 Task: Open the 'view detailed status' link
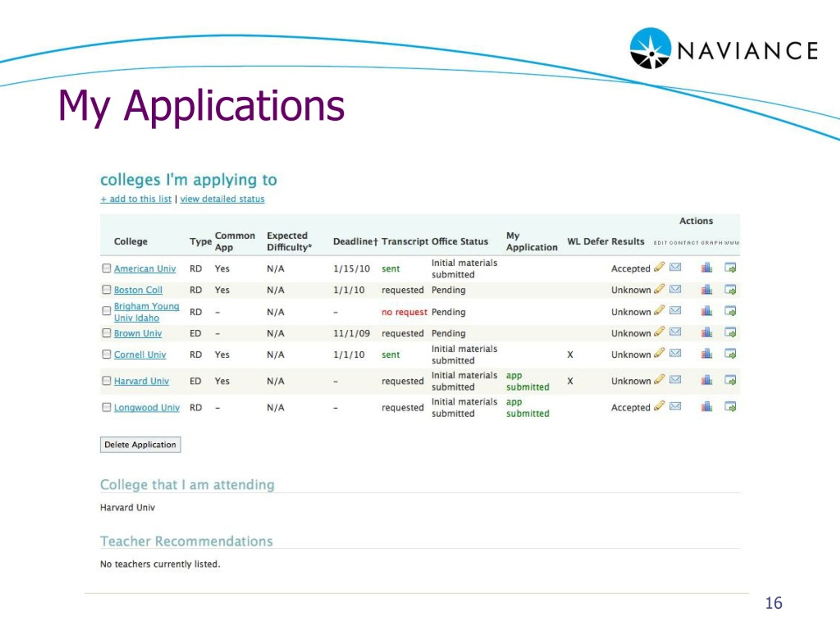(x=222, y=199)
